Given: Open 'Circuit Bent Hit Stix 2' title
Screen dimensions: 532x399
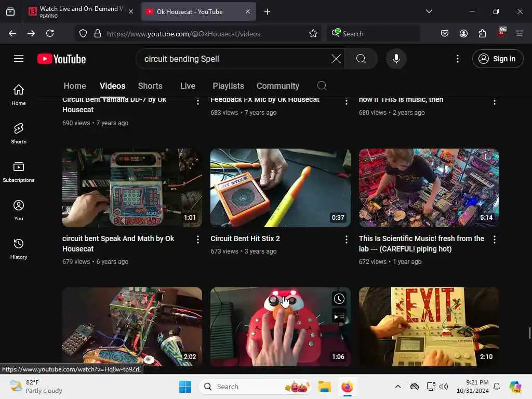Looking at the screenshot, I should click(245, 238).
